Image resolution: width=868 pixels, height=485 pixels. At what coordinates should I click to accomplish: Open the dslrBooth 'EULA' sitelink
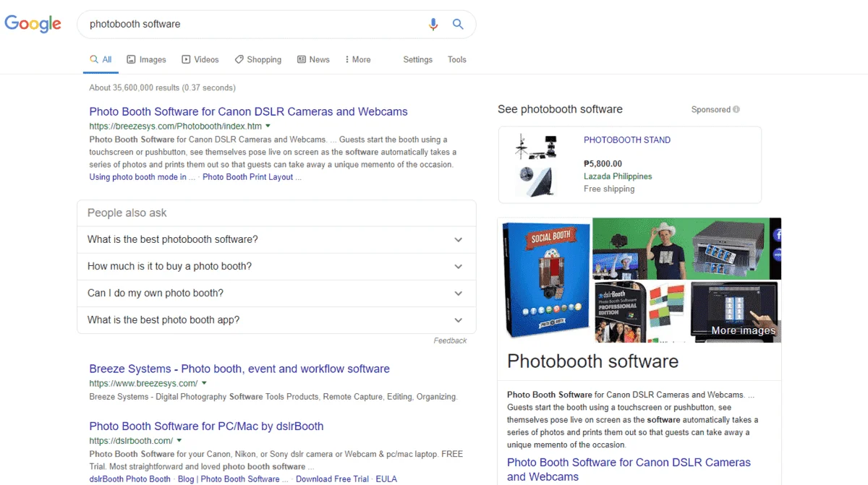click(x=386, y=479)
